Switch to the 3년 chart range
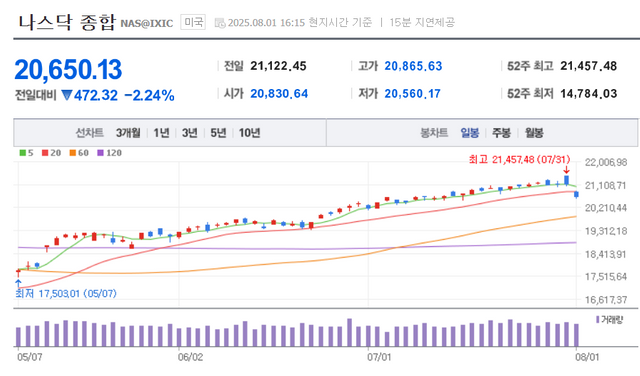640x376 pixels. coord(190,133)
